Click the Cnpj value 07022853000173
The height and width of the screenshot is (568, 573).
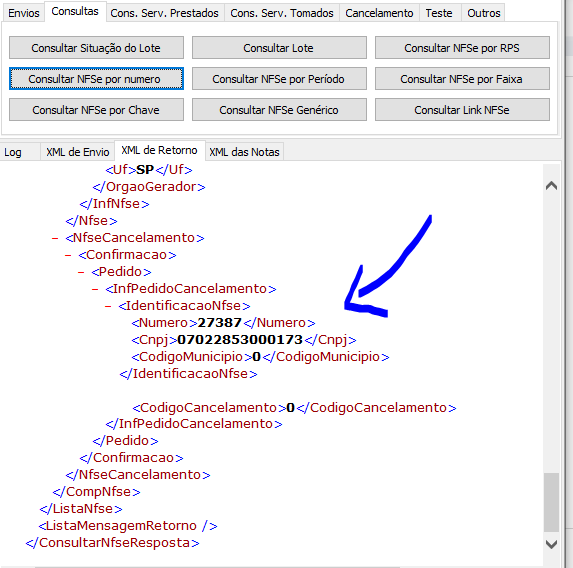click(240, 340)
